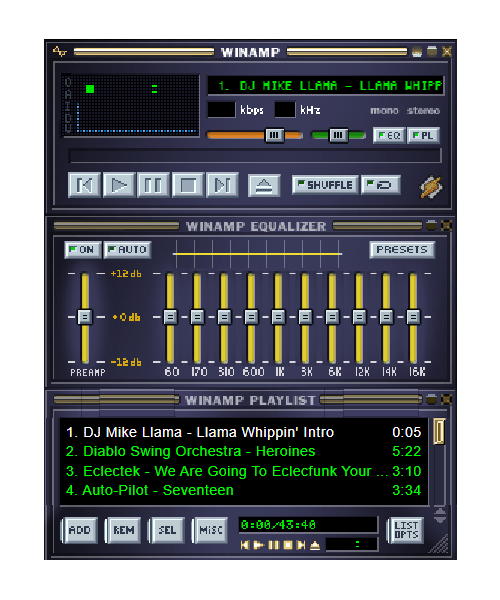This screenshot has height=600, width=500.
Task: Click the +12 db label in equalizer
Action: [x=126, y=274]
